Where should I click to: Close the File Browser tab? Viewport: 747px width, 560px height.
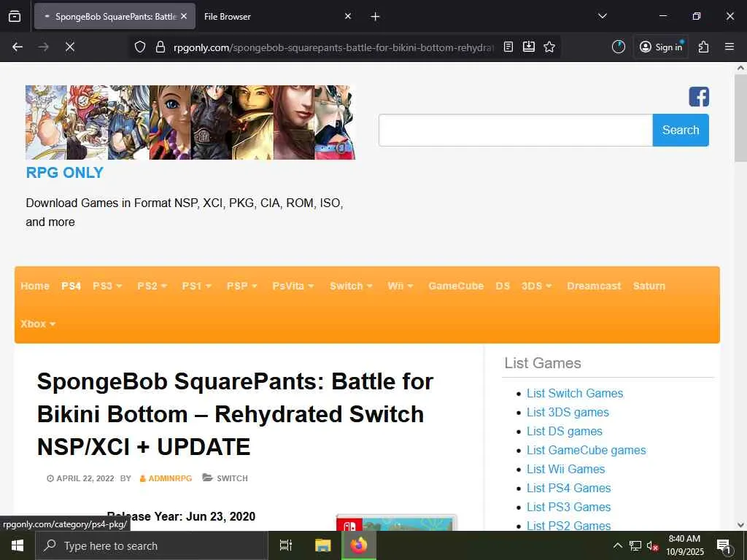click(348, 16)
